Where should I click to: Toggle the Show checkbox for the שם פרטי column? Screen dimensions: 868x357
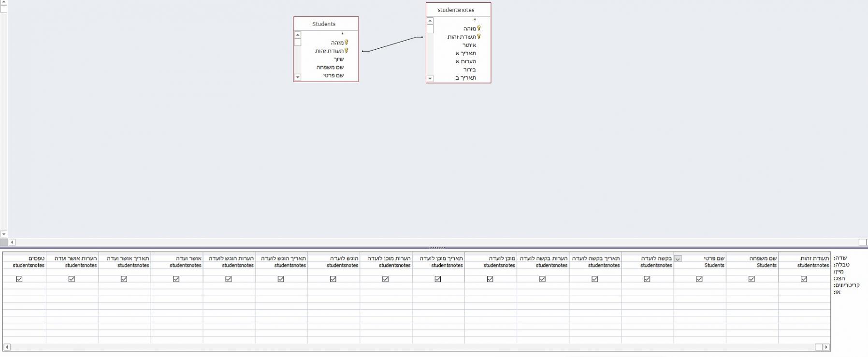(699, 279)
